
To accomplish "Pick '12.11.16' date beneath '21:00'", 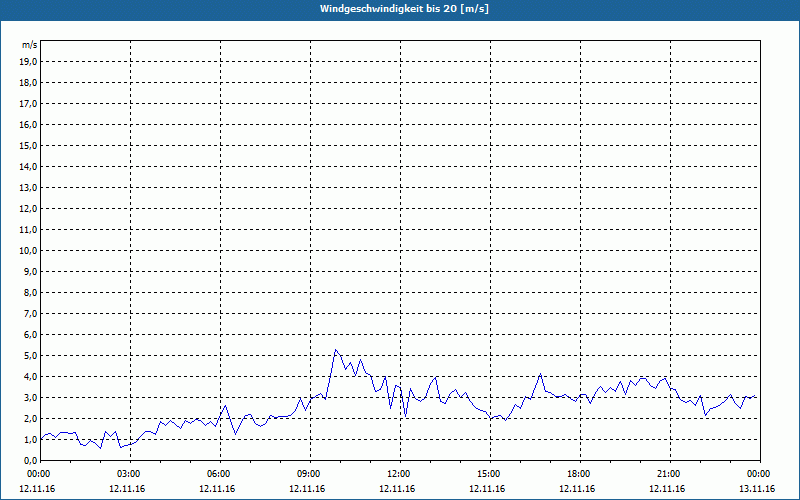I will 667,489.
